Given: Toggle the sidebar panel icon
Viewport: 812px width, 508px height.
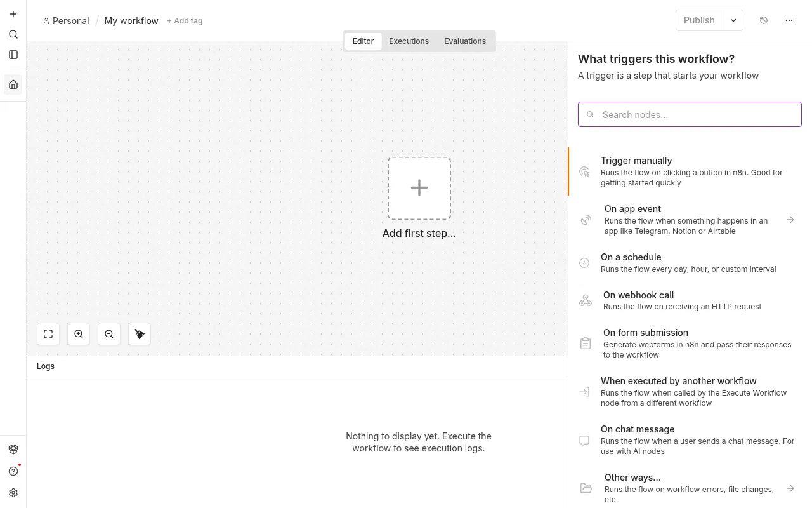Looking at the screenshot, I should [13, 55].
